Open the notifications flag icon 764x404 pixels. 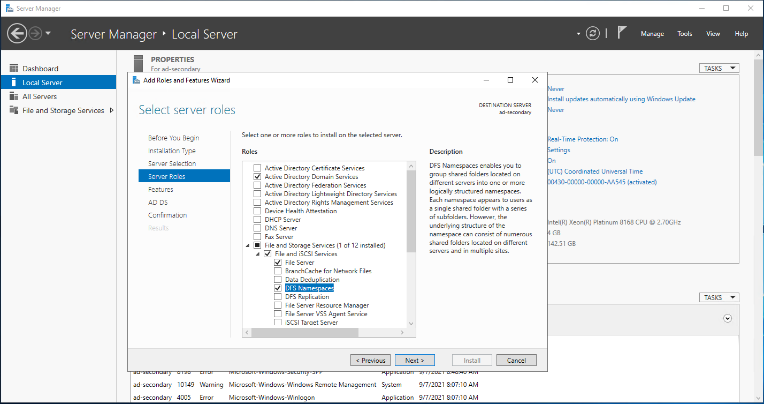pos(622,33)
